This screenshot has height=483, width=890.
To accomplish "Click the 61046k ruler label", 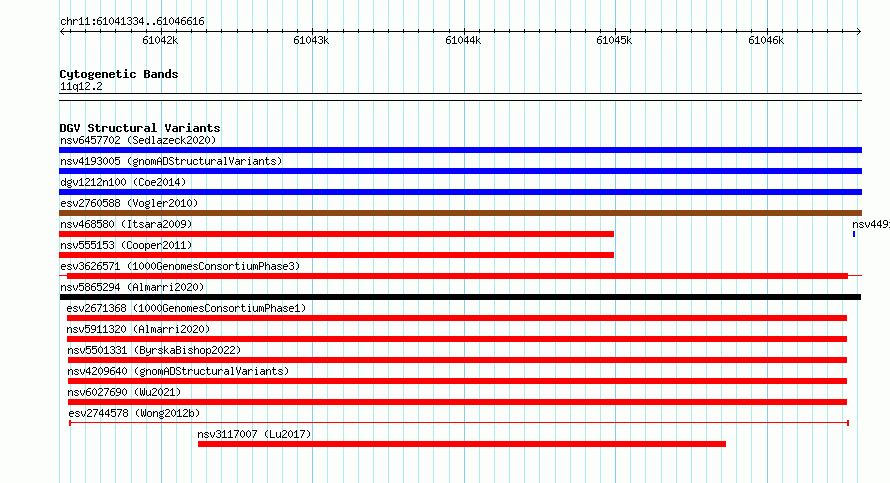I will [x=766, y=40].
